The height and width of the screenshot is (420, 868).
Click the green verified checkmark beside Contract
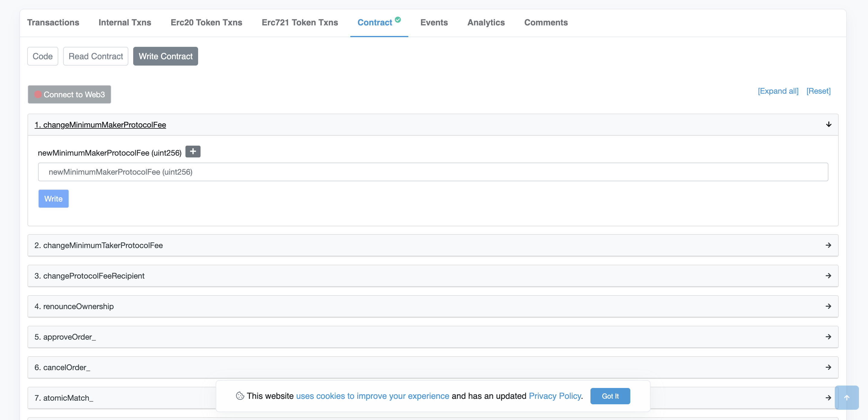[398, 19]
